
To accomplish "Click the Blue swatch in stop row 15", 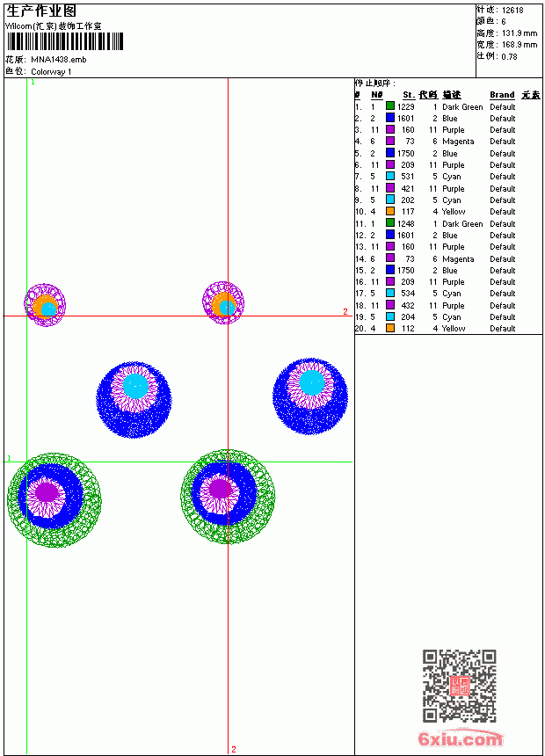I will [x=390, y=270].
